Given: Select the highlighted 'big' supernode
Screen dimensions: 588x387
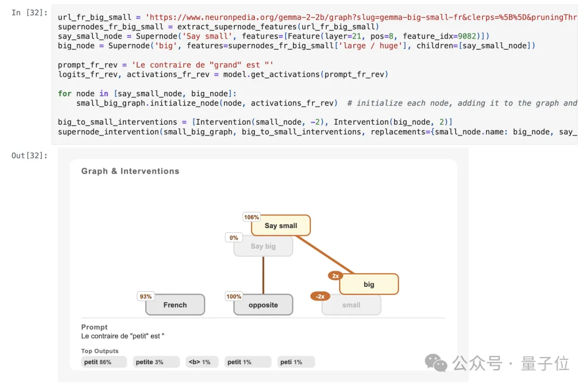Looking at the screenshot, I should point(369,285).
